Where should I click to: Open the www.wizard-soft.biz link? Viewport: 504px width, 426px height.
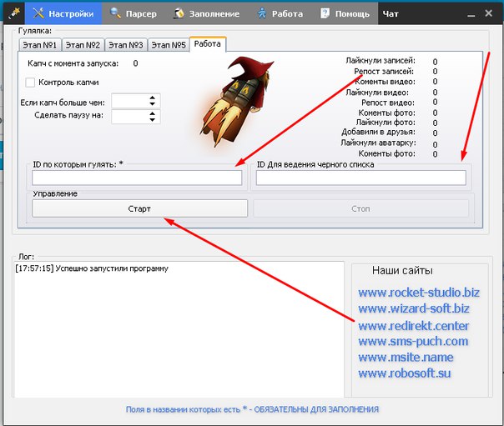click(414, 308)
